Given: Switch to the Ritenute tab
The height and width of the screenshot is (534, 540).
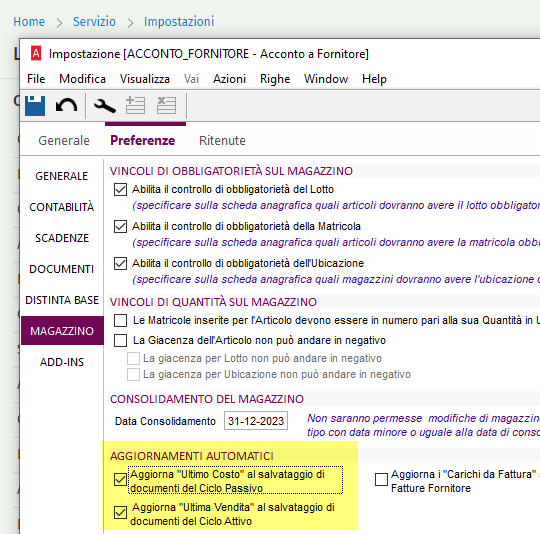Looking at the screenshot, I should pos(222,140).
